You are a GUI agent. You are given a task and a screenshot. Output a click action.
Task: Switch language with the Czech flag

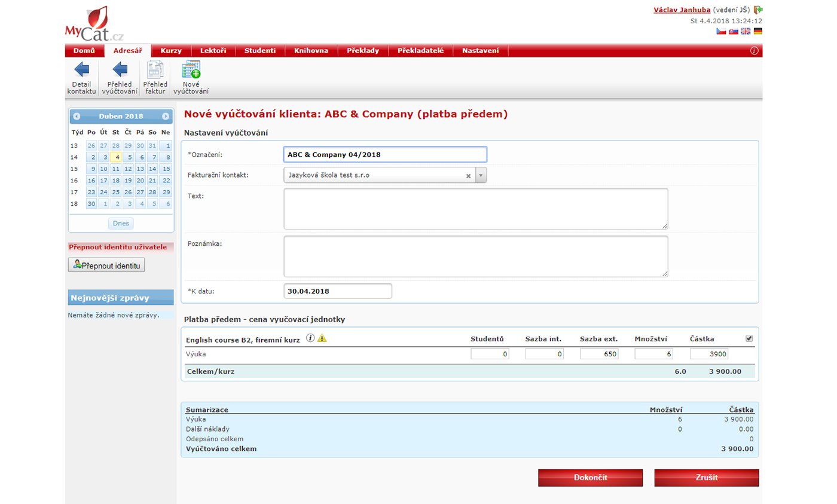[x=721, y=31]
